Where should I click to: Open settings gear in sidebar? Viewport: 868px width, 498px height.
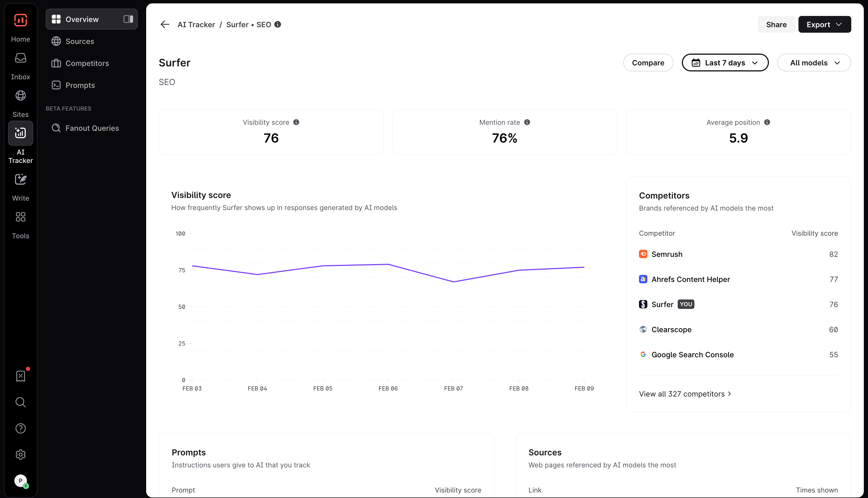20,455
